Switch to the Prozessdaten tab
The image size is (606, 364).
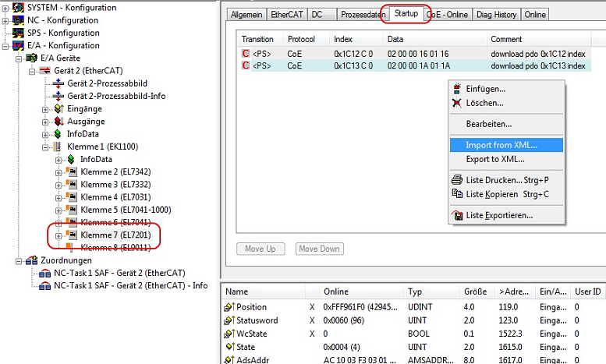tap(363, 15)
